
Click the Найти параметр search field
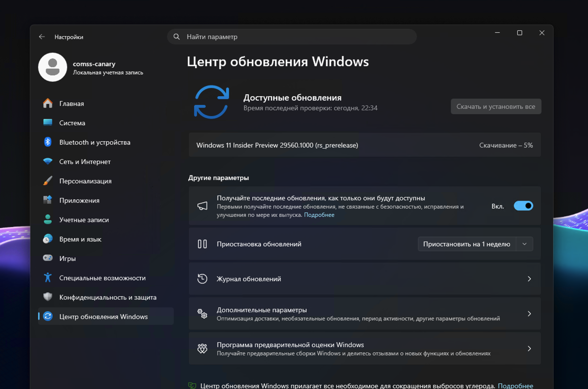[292, 37]
